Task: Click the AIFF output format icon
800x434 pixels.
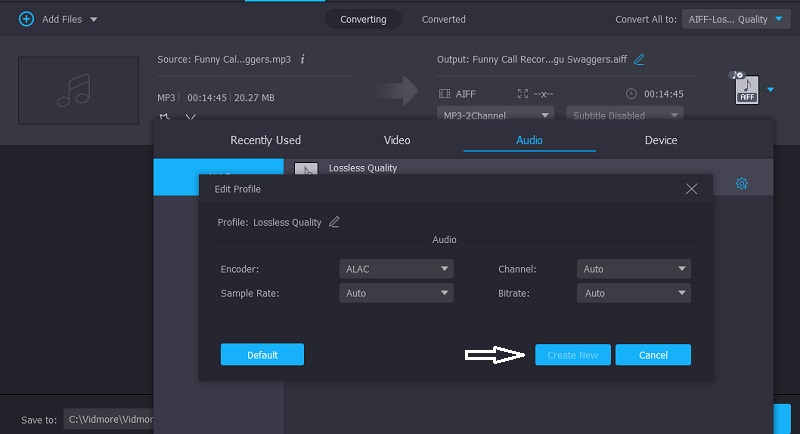Action: [746, 90]
